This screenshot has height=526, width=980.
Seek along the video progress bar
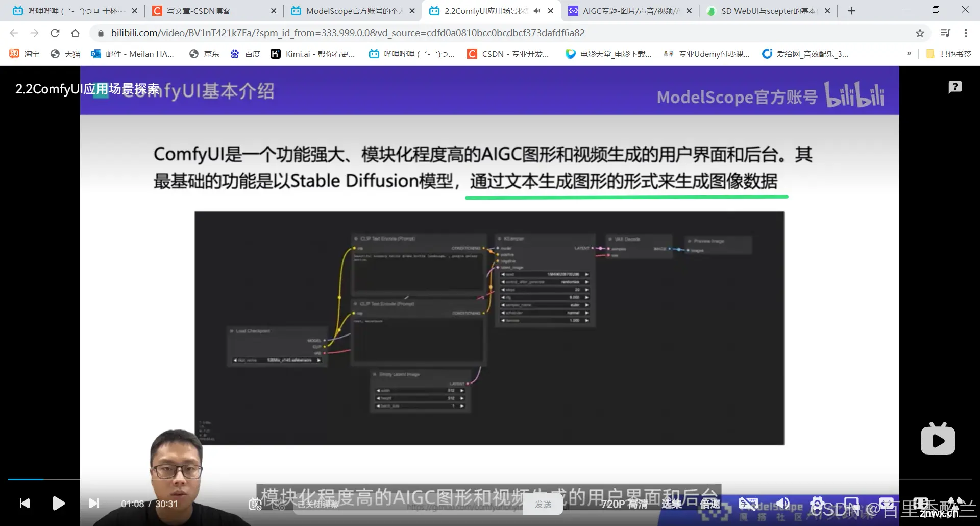coord(490,479)
